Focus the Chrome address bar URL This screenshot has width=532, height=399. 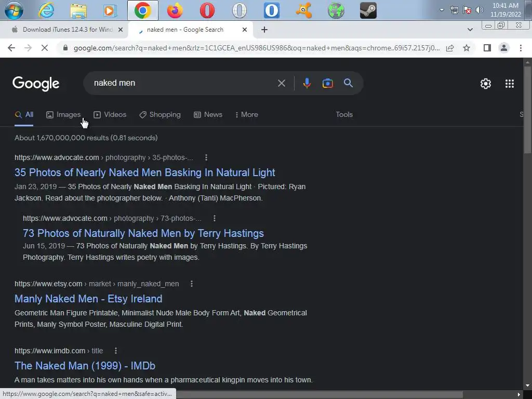257,48
